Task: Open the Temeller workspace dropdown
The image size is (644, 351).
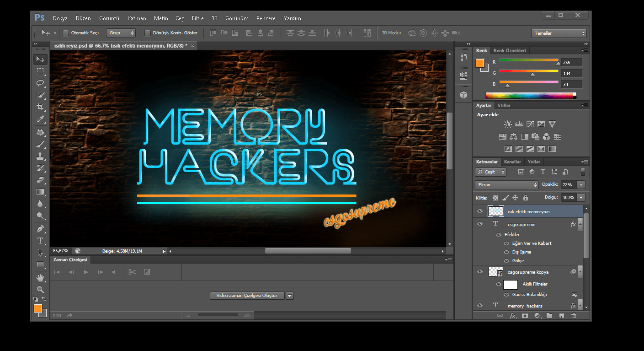Action: [559, 33]
